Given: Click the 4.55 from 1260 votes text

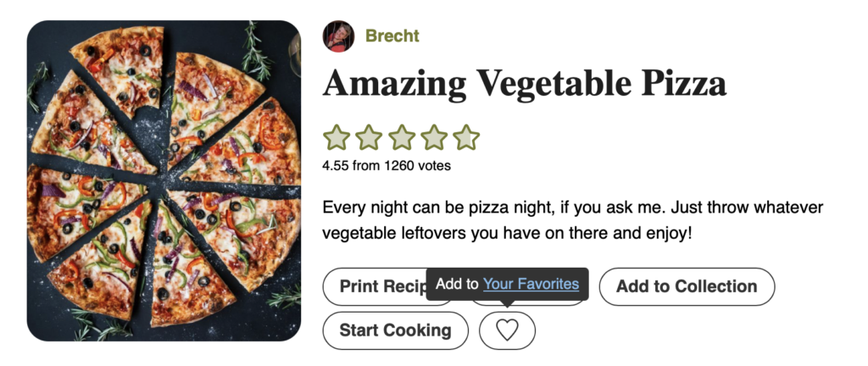Looking at the screenshot, I should coord(387,166).
